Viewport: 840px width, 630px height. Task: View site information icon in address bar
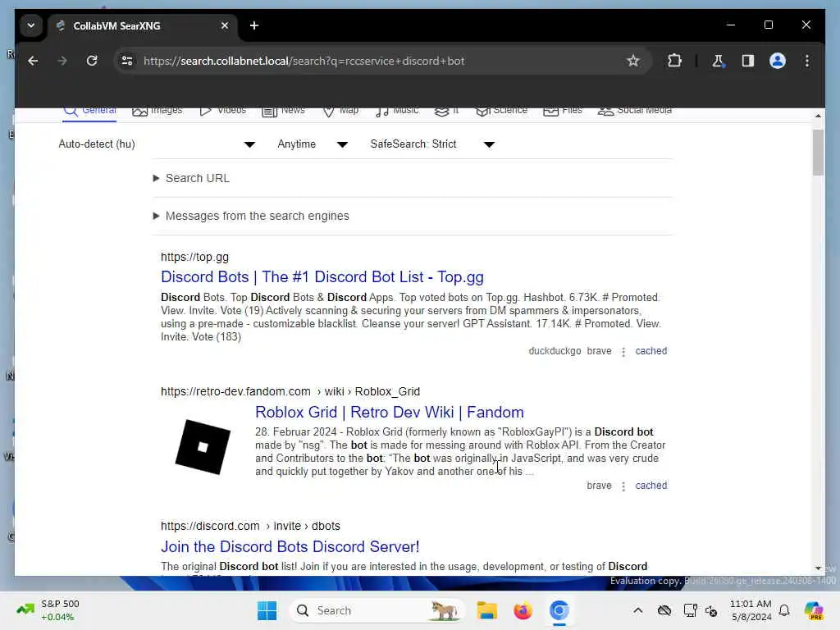pos(127,61)
